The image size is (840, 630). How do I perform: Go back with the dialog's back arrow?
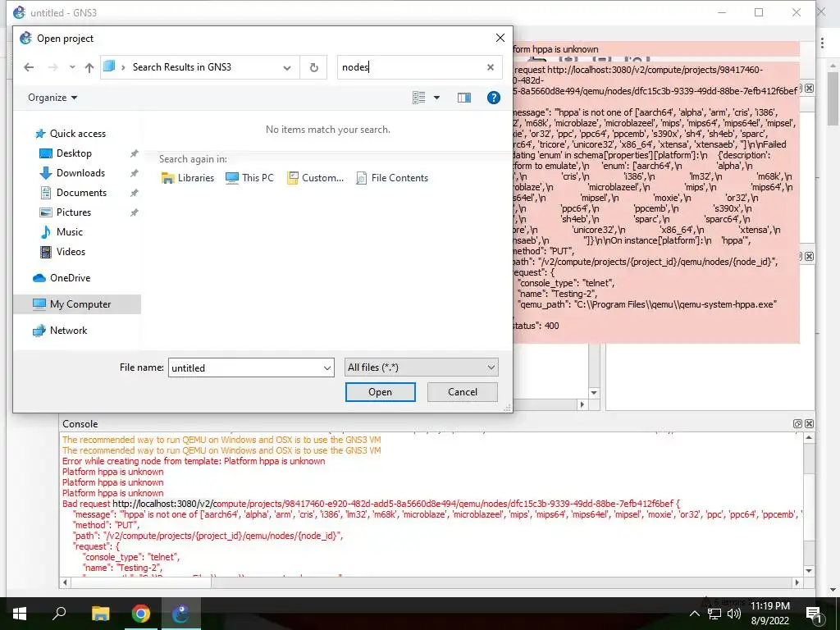[29, 67]
